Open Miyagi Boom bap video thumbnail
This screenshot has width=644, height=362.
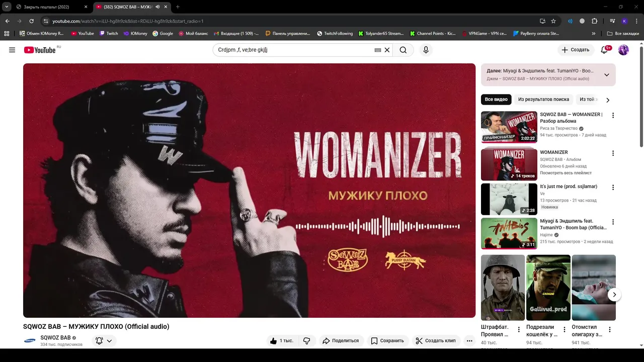509,233
